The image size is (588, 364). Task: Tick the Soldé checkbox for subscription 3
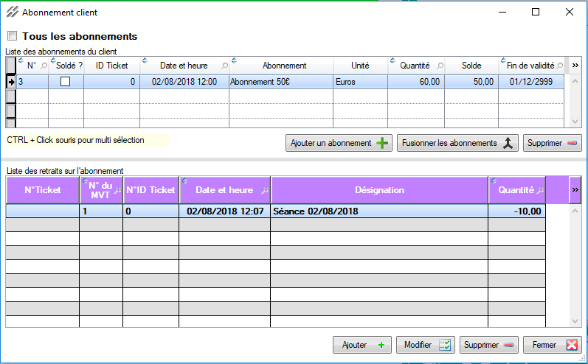click(65, 81)
